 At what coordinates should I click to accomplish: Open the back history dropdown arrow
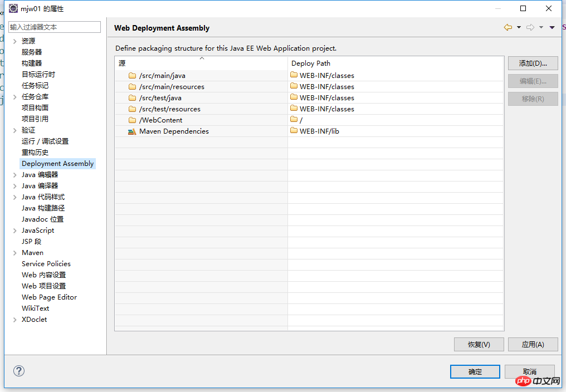coord(519,27)
